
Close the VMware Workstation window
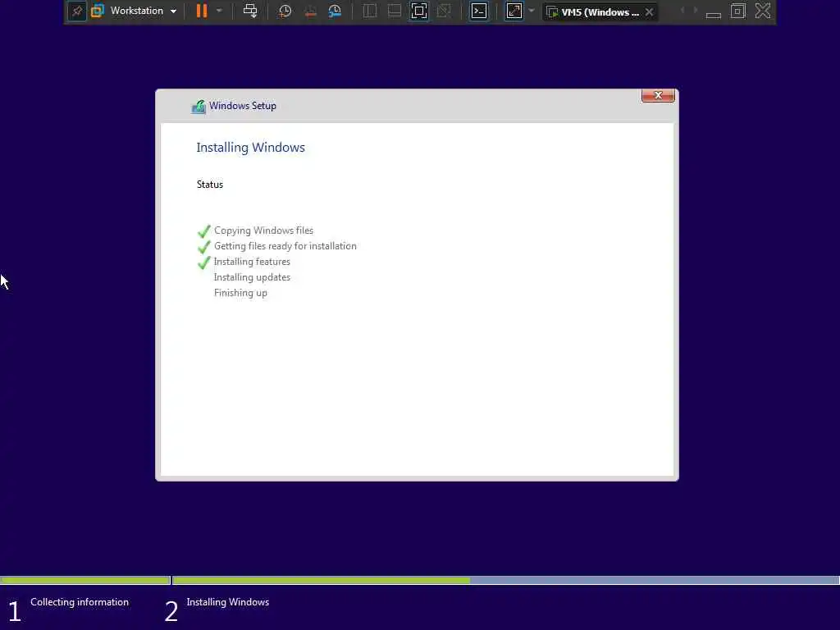763,11
